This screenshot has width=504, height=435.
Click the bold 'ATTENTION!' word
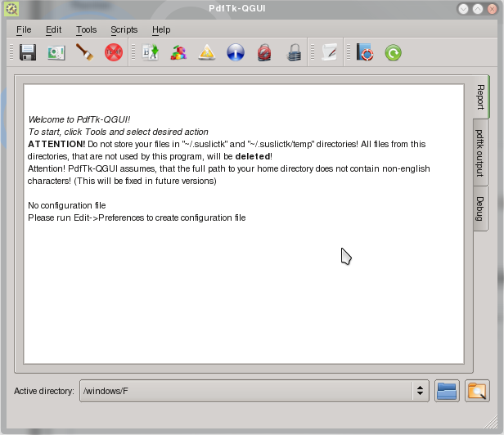coord(56,144)
